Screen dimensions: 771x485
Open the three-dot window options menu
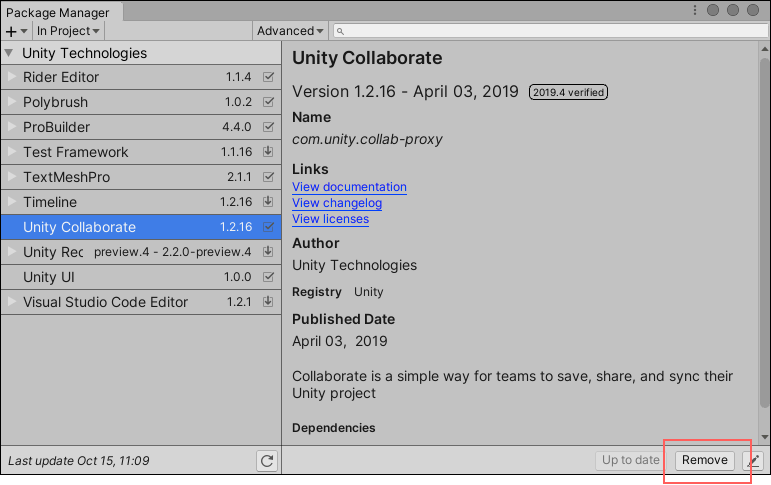coord(695,10)
